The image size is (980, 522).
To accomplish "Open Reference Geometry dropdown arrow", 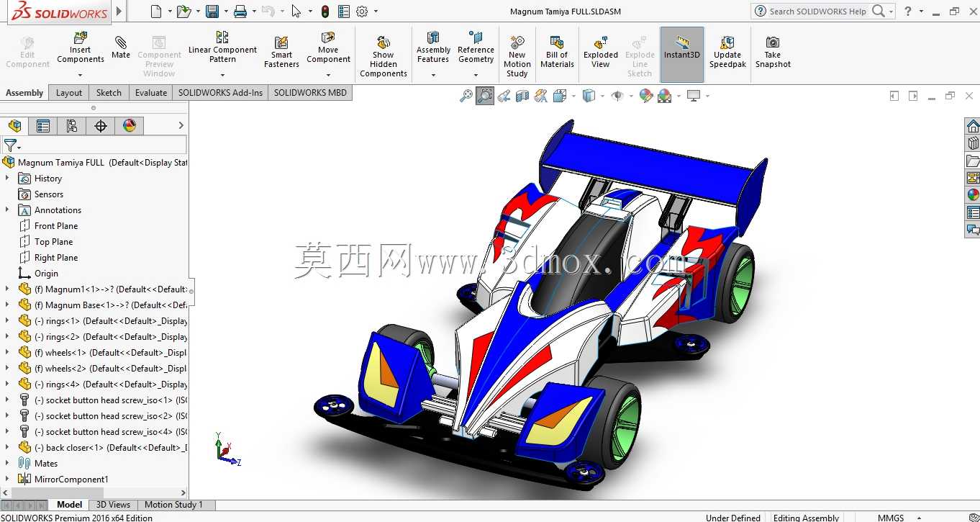I will [x=476, y=75].
